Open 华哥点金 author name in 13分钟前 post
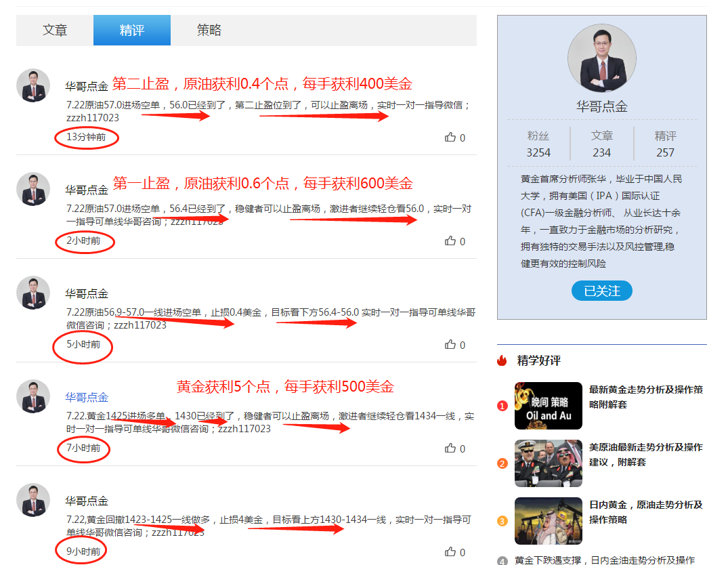Screen dimensions: 728x565 point(87,86)
